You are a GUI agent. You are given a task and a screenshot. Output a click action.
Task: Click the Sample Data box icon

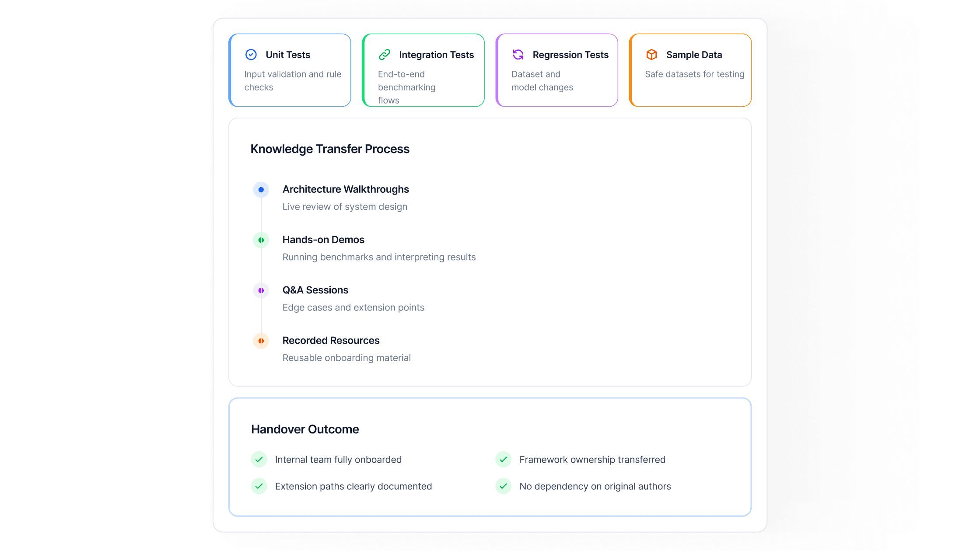[x=651, y=55]
